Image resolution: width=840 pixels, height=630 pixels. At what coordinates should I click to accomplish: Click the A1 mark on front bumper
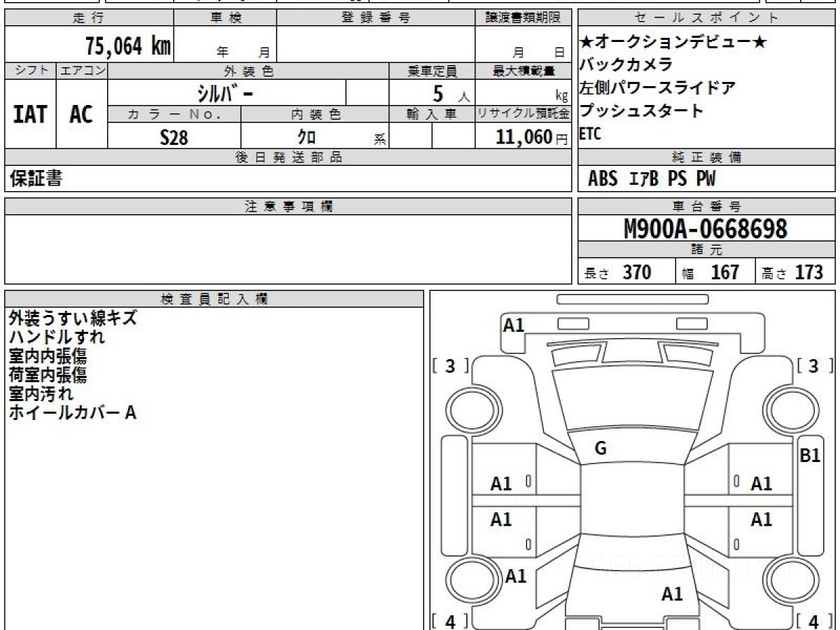point(514,325)
